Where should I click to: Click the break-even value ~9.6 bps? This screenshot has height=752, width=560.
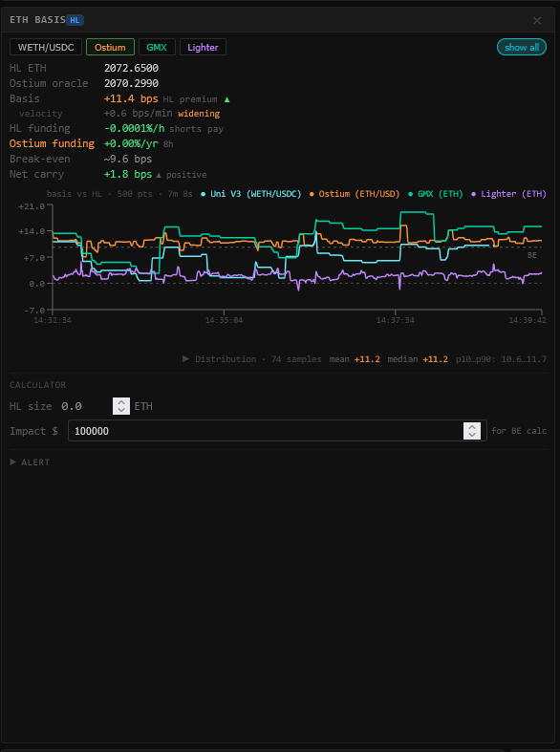pos(128,159)
